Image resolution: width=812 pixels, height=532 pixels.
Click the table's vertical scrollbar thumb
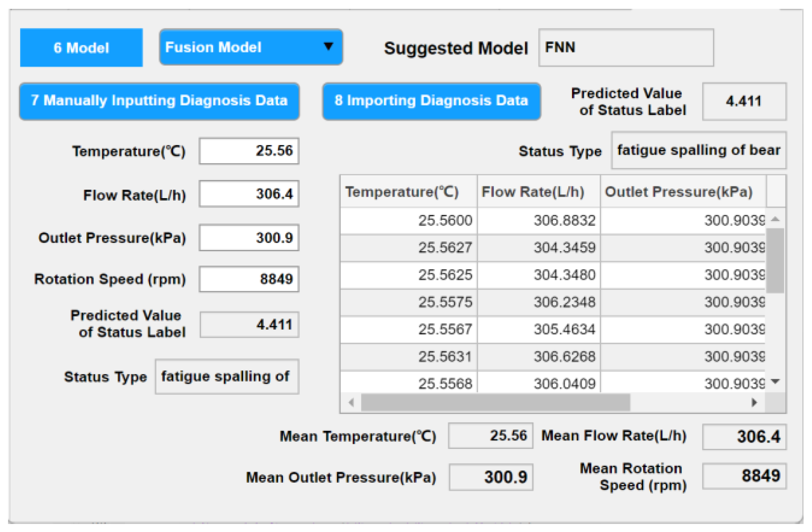[x=775, y=261]
